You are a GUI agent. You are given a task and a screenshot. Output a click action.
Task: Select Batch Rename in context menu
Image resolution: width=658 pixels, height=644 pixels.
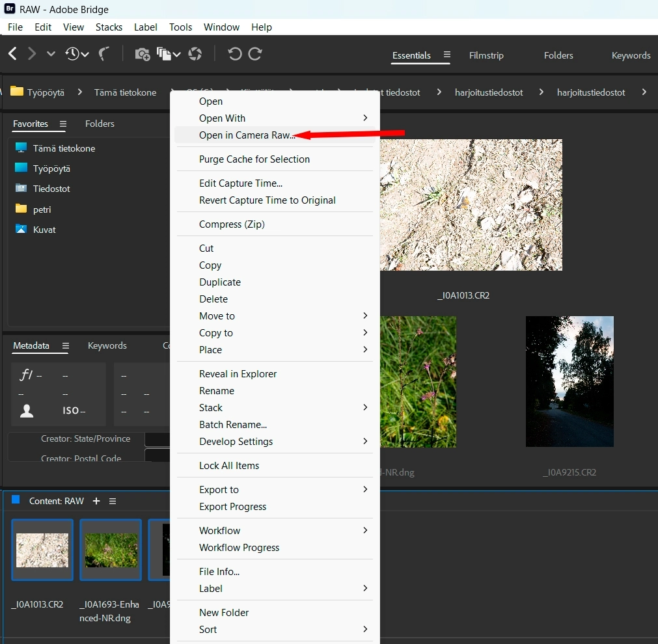click(x=233, y=424)
